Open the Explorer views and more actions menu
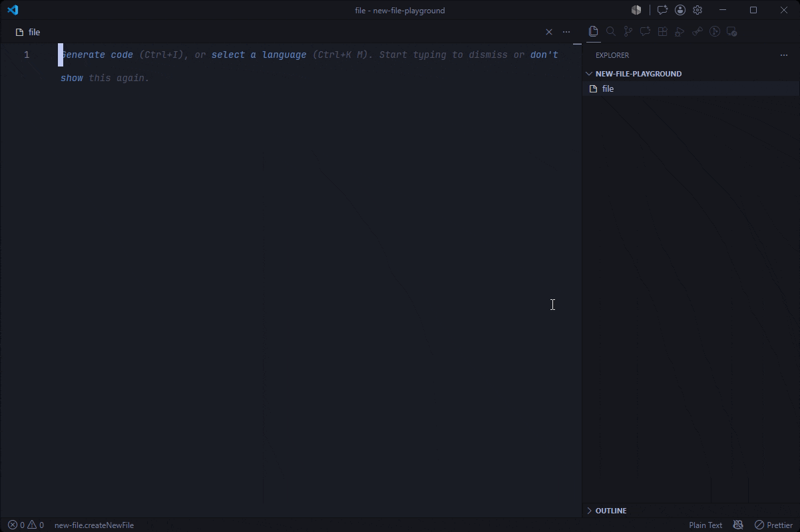The width and height of the screenshot is (800, 532). [784, 55]
